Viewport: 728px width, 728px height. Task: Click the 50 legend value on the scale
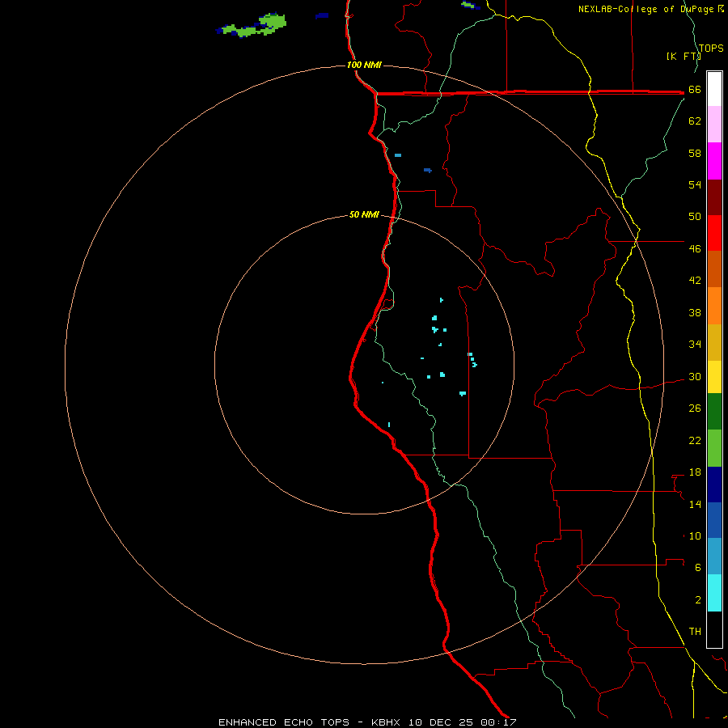click(695, 216)
